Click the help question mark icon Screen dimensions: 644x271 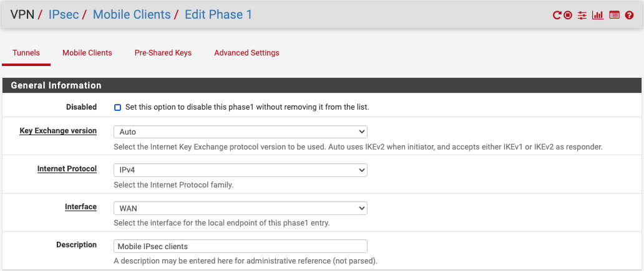point(629,15)
